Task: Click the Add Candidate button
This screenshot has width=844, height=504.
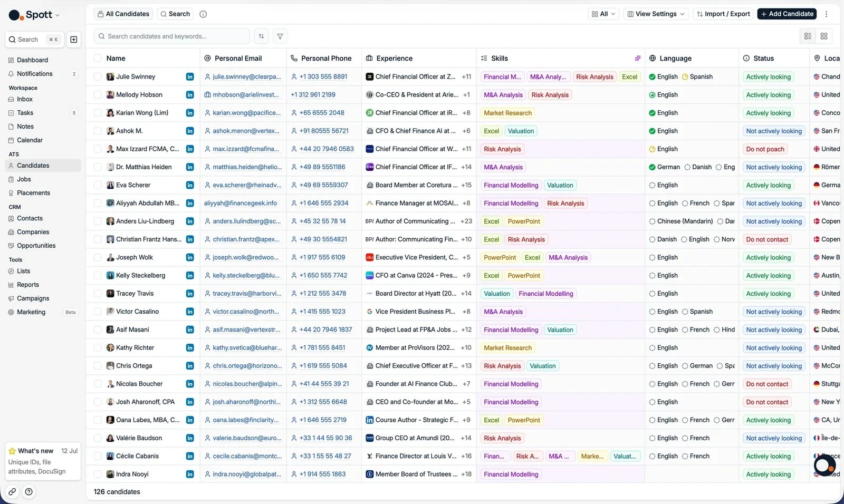Action: point(787,14)
